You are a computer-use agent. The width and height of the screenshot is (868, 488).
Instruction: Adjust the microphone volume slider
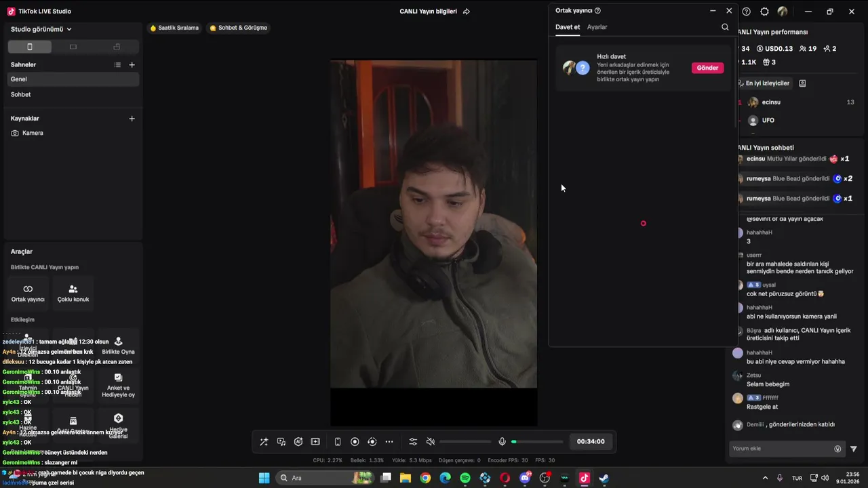(537, 442)
